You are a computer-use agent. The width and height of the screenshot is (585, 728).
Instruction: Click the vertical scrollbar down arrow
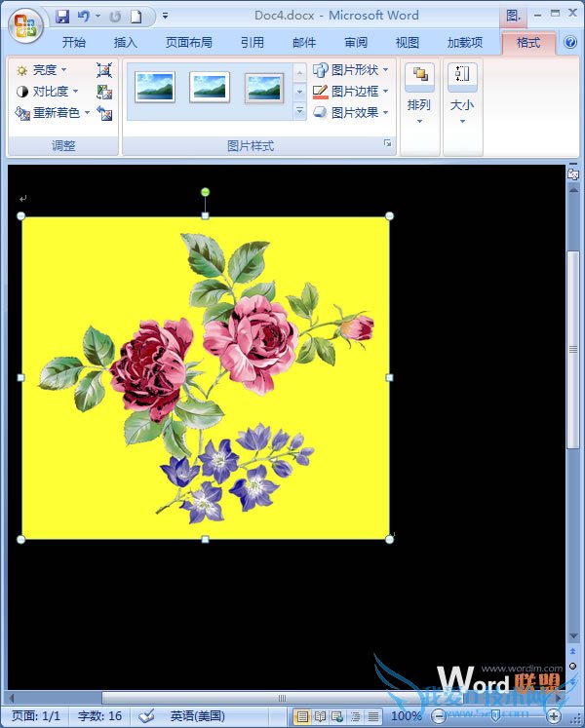573,636
